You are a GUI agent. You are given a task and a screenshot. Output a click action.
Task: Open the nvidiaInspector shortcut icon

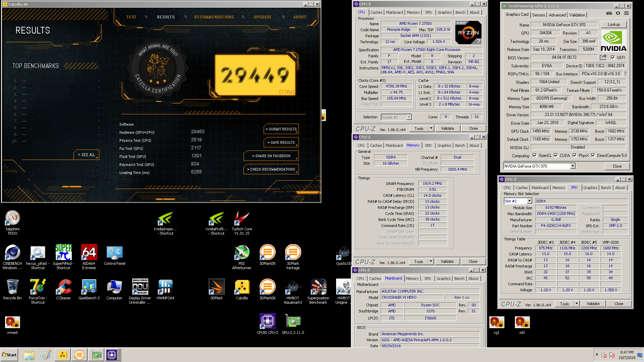[x=165, y=222]
